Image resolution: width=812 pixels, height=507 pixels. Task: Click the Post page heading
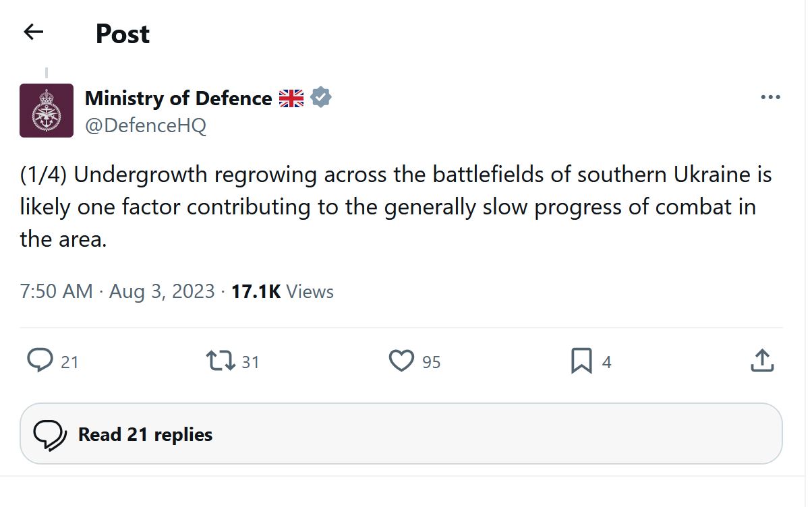pyautogui.click(x=123, y=34)
